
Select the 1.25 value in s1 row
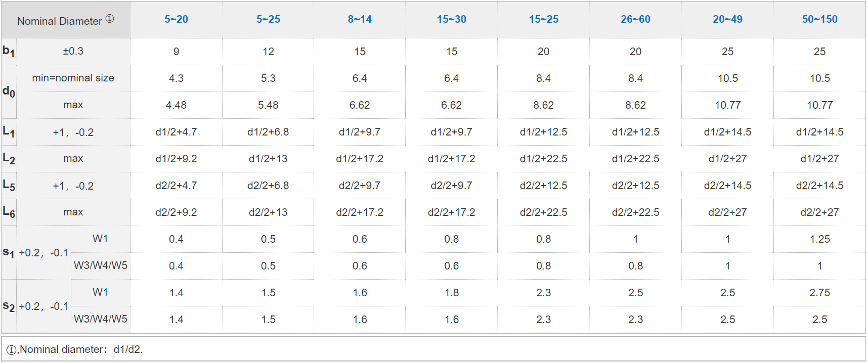820,239
